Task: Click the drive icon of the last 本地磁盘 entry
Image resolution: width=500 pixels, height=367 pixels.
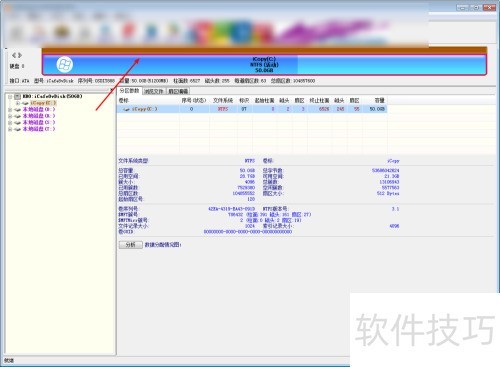Action: 18,129
